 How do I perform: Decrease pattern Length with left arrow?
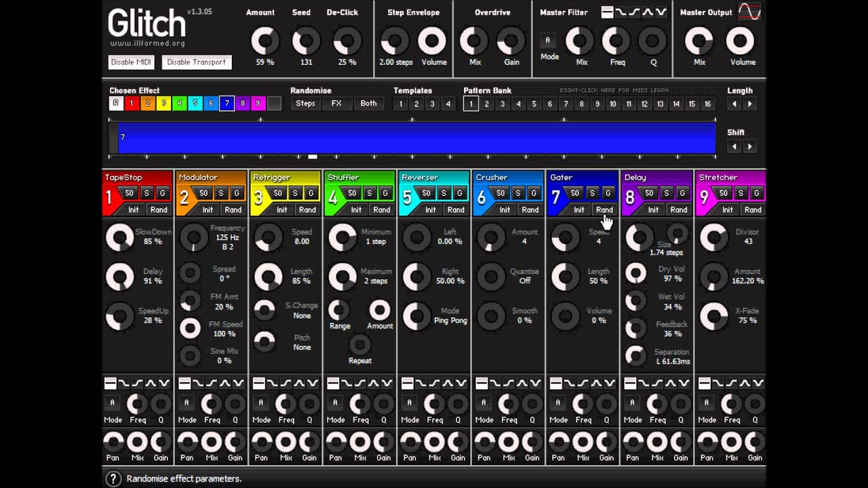click(734, 104)
